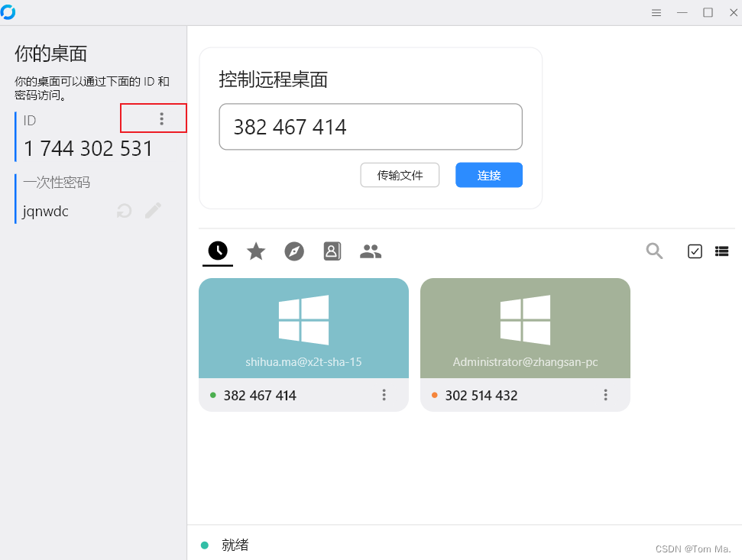The image size is (742, 560).
Task: Click the search magnifier icon
Action: coord(653,251)
